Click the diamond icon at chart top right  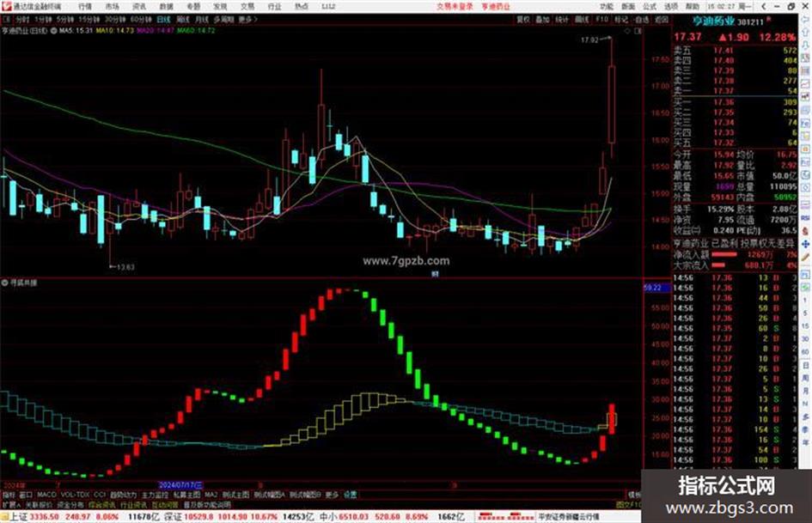coord(627,31)
